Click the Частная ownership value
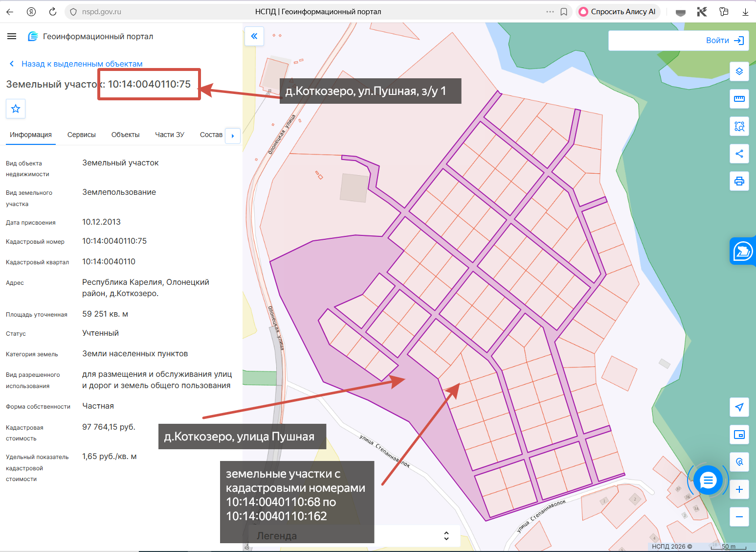This screenshot has width=756, height=552. [x=98, y=406]
